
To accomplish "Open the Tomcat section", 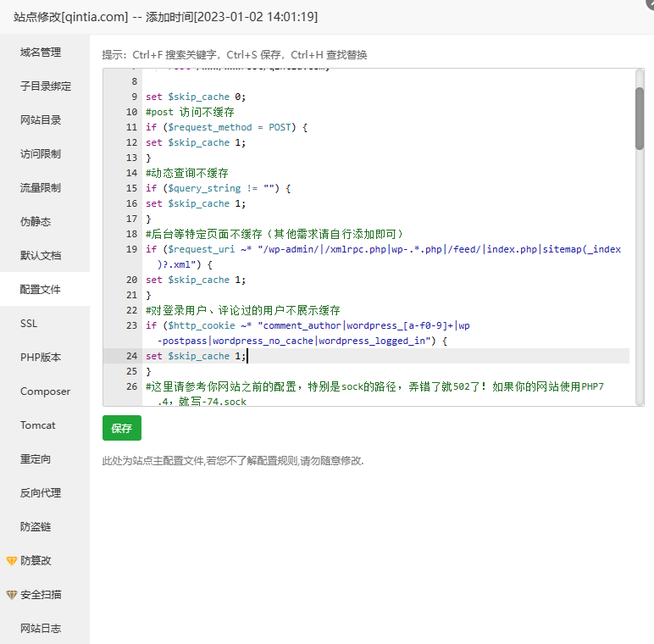I will [37, 425].
